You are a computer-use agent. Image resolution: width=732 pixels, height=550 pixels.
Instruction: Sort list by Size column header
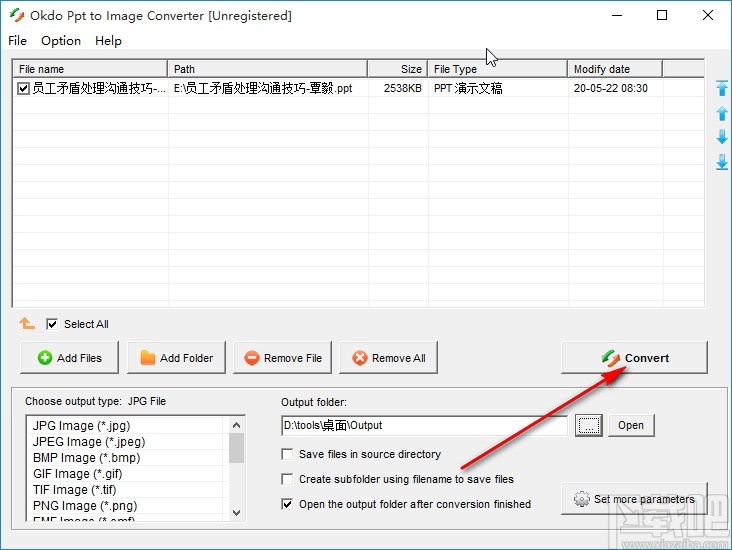click(x=398, y=69)
